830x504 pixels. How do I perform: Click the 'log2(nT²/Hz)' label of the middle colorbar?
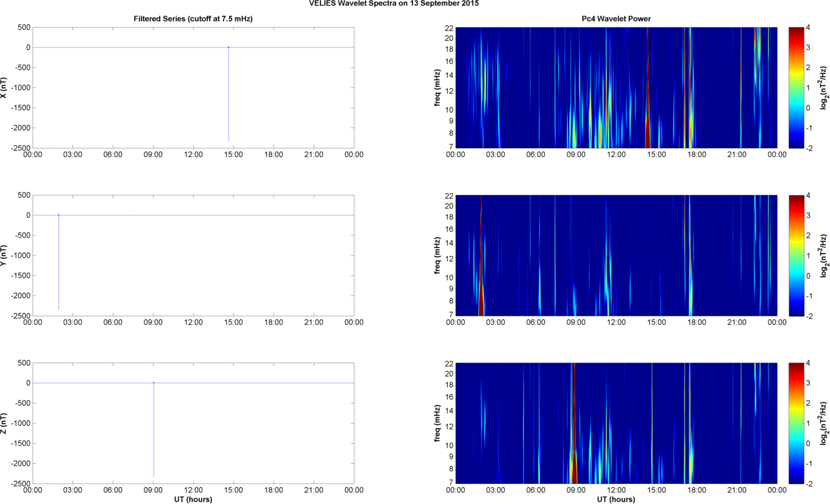(x=824, y=255)
